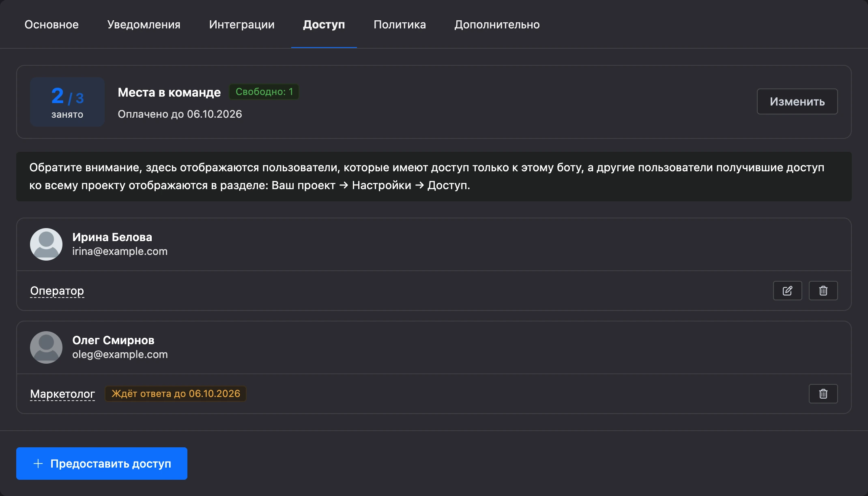Open the Основное tab
The height and width of the screenshot is (496, 868).
(52, 24)
